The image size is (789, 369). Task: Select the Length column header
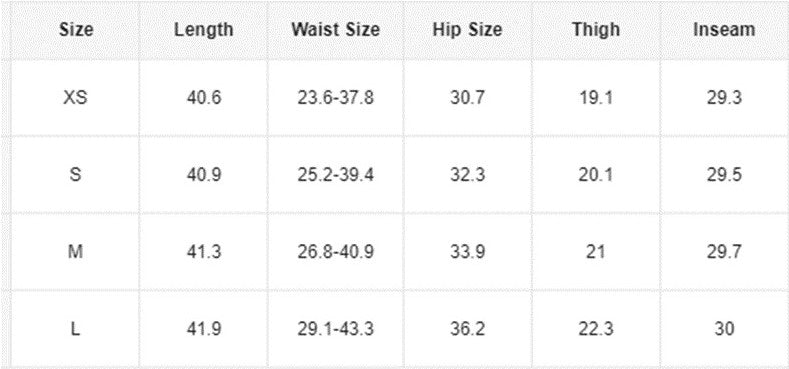(x=204, y=30)
